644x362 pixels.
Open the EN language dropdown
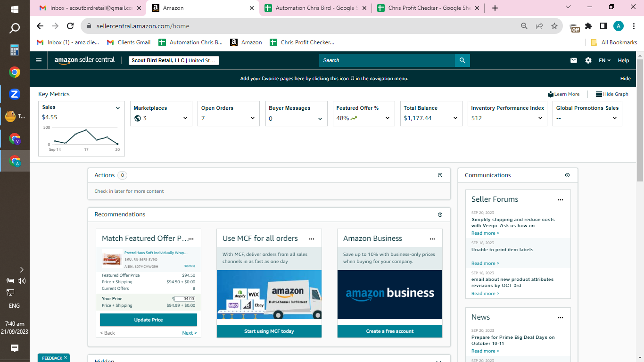[604, 60]
